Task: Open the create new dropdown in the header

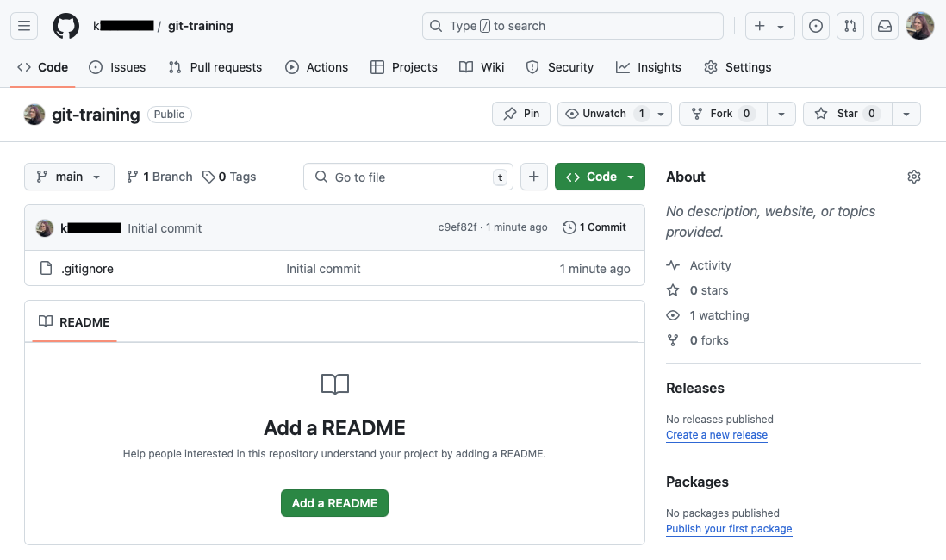Action: (769, 25)
